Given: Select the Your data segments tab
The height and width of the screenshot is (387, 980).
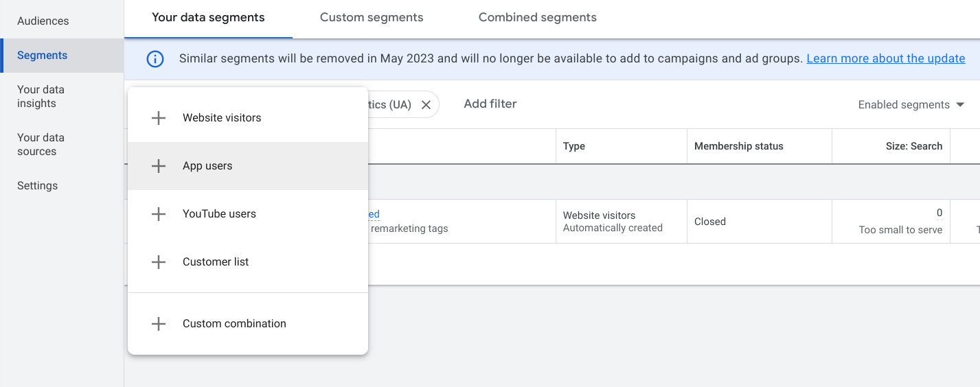Looking at the screenshot, I should [x=208, y=18].
